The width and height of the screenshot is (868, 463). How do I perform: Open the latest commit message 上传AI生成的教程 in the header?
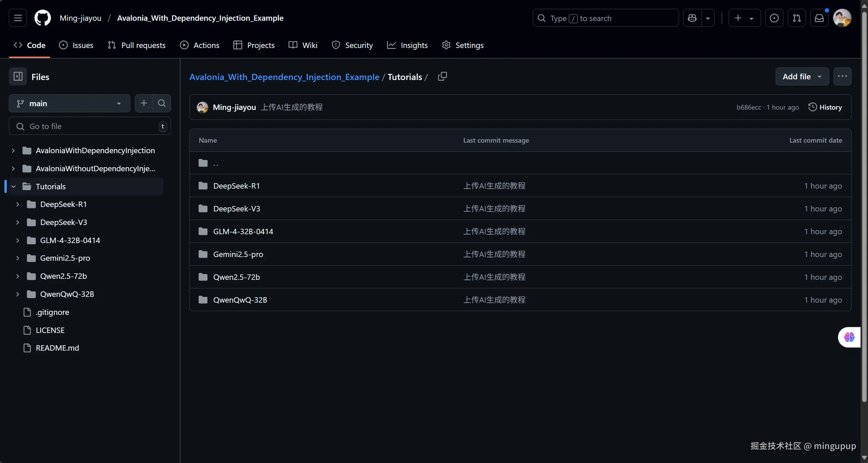pyautogui.click(x=292, y=107)
